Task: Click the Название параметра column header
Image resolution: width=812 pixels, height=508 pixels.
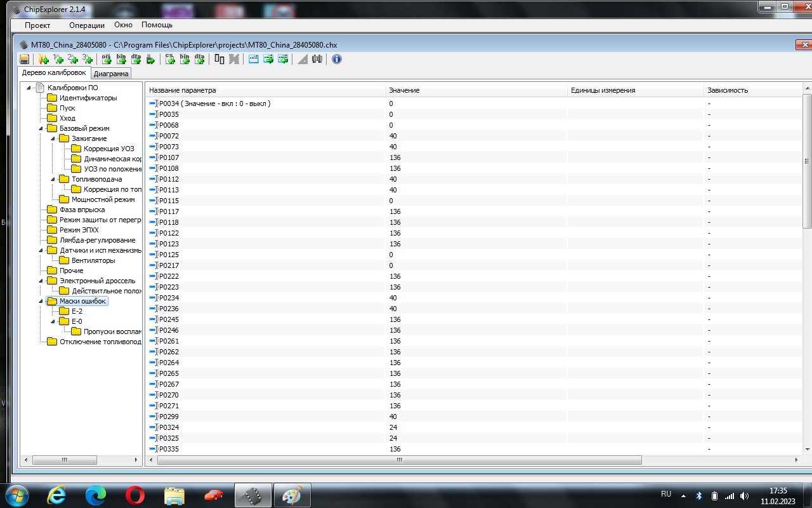Action: (182, 90)
